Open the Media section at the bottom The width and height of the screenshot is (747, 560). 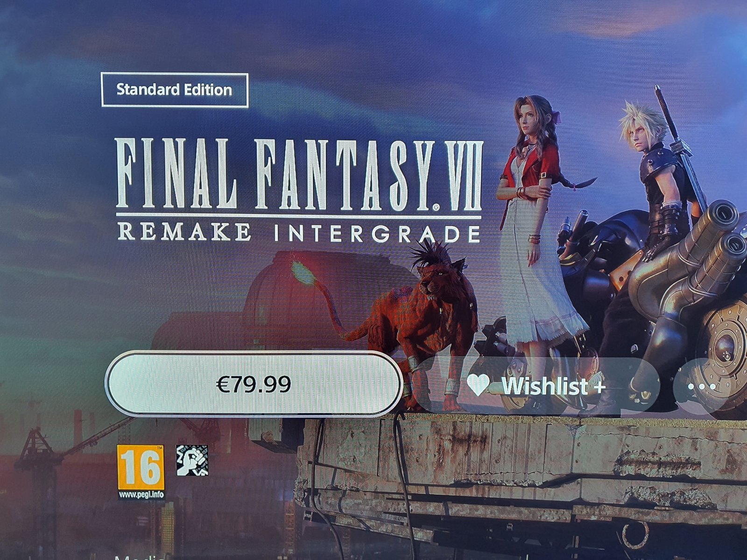(140, 557)
